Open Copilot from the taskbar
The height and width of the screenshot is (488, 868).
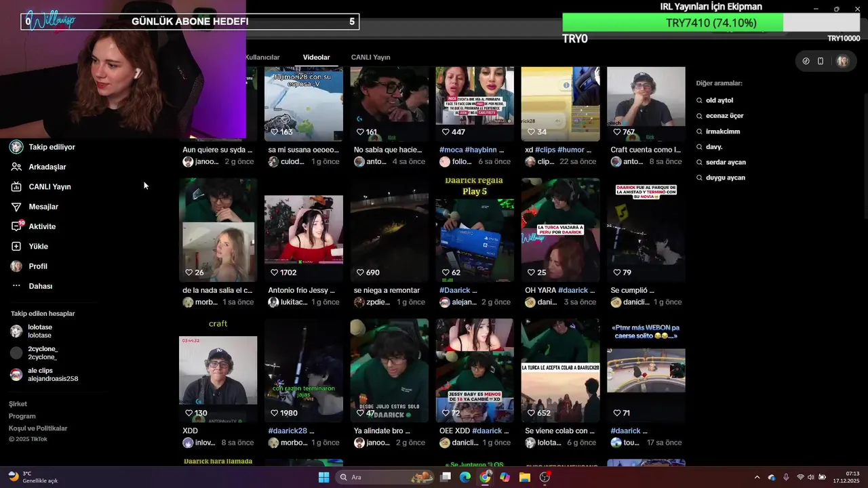505,477
